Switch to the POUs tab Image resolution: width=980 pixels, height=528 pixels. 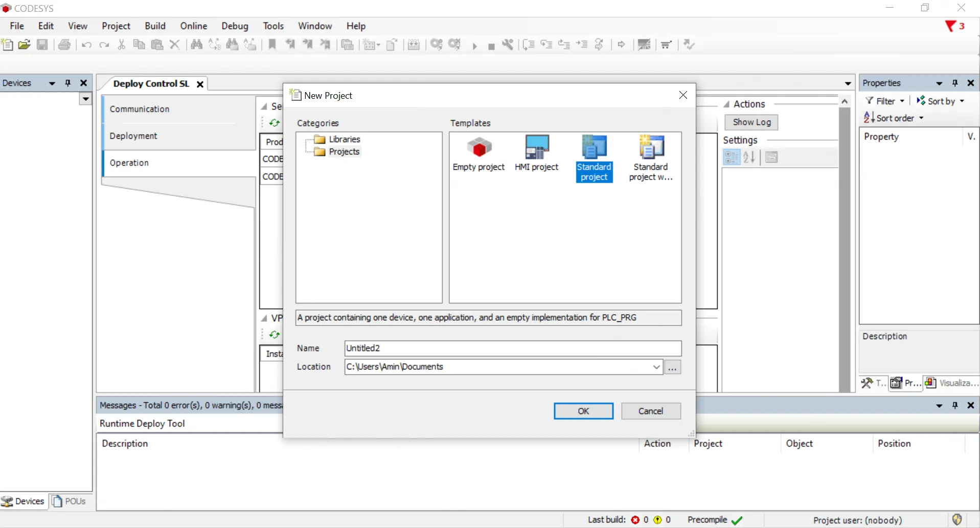tap(70, 501)
